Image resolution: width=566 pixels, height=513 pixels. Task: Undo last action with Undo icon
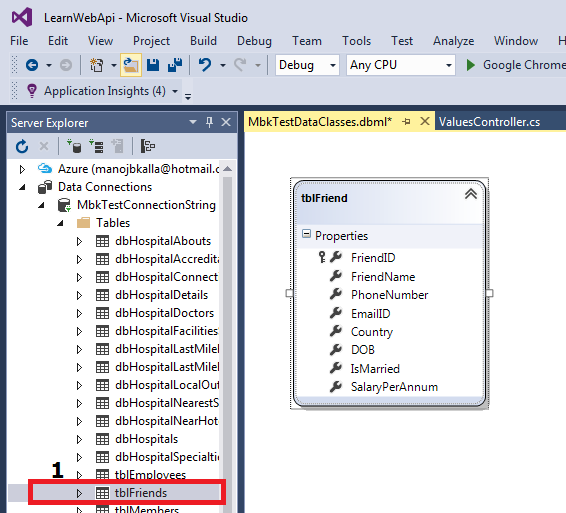click(x=205, y=65)
